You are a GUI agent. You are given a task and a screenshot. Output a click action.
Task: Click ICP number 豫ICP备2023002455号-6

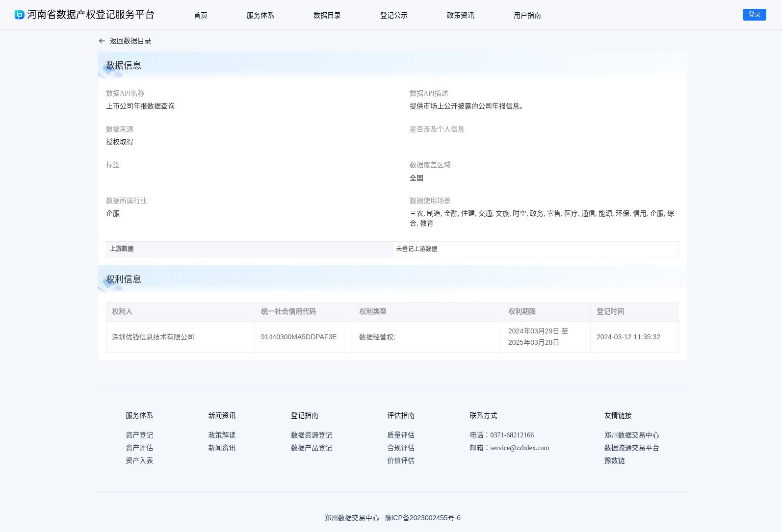coord(422,518)
